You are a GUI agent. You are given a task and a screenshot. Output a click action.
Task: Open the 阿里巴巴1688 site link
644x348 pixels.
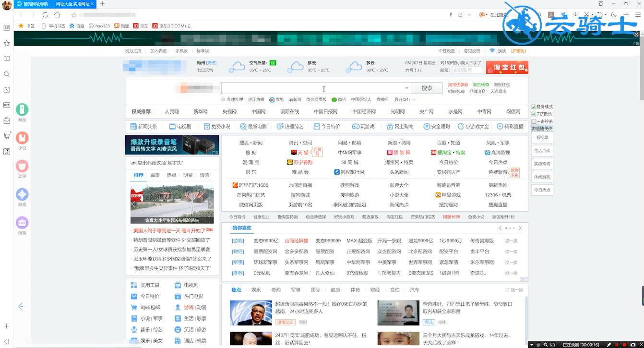click(x=250, y=185)
